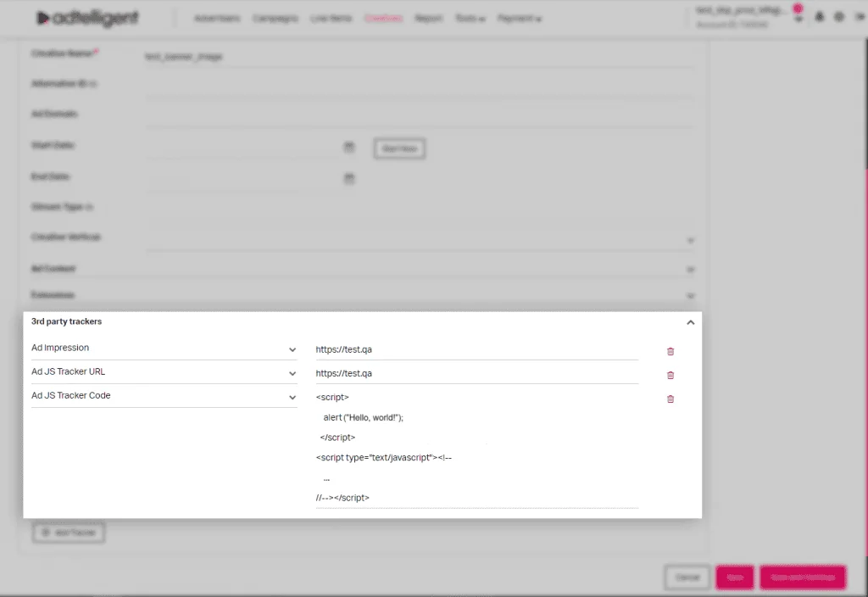Image resolution: width=868 pixels, height=597 pixels.
Task: Go to the Advertisers page
Action: tap(217, 19)
